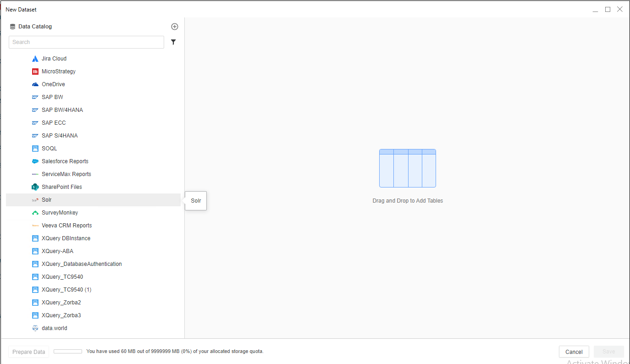Click the SAP BW/4HANA logo icon
Viewport: 630px width, 364px height.
point(35,110)
